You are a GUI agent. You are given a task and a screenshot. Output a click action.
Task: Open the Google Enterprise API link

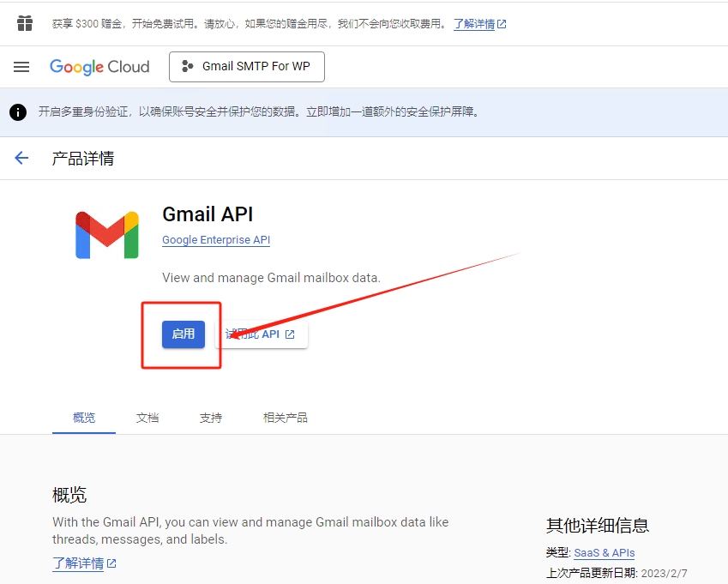coord(216,240)
